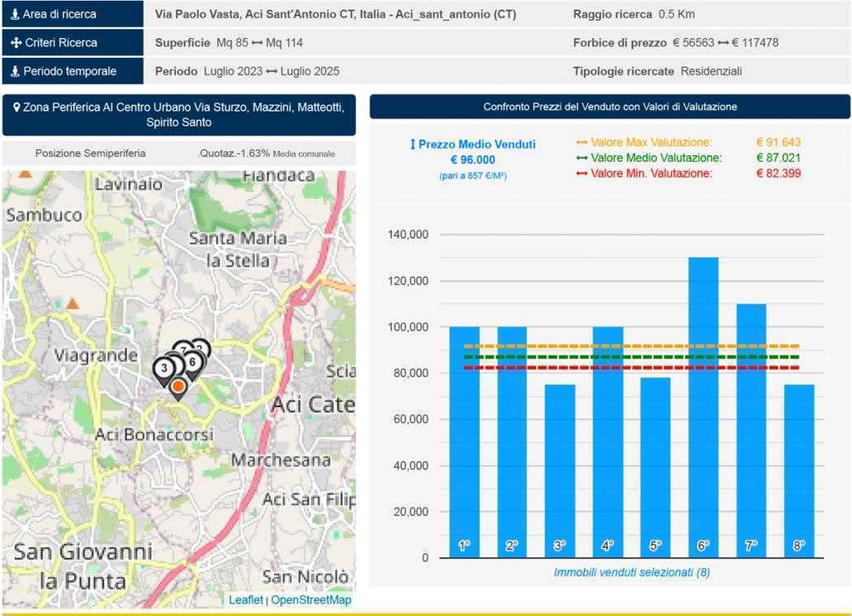
Task: Open the OpenStreetMap attribution link
Action: tap(310, 599)
